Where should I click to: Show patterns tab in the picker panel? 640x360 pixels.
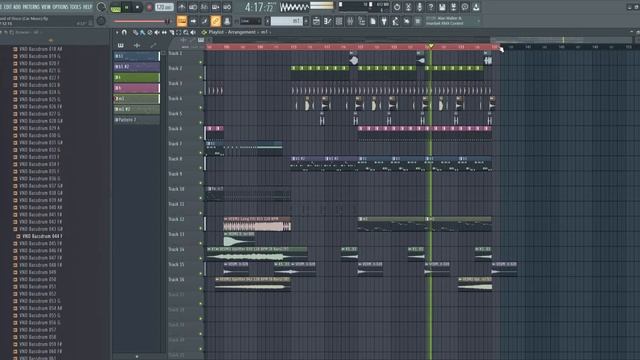tap(121, 45)
